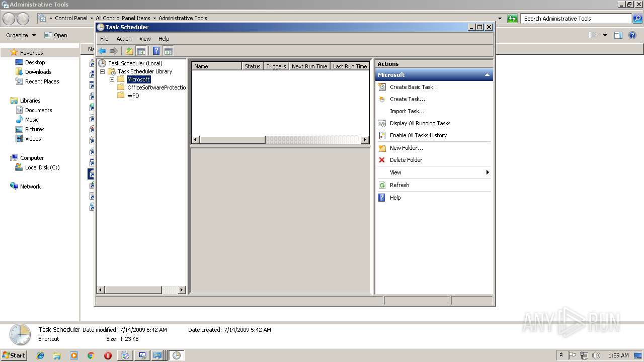The image size is (644, 362).
Task: Click the Refresh icon in Actions pane
Action: [x=382, y=185]
